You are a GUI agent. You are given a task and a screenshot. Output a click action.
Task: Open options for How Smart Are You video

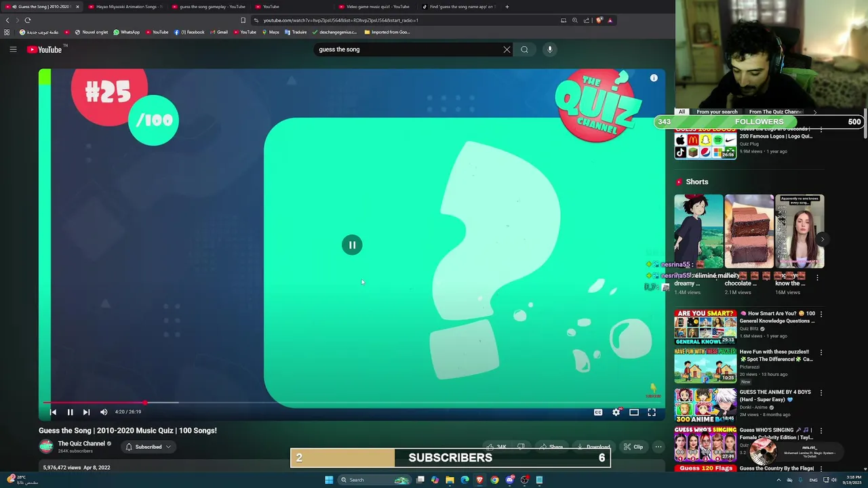(821, 314)
